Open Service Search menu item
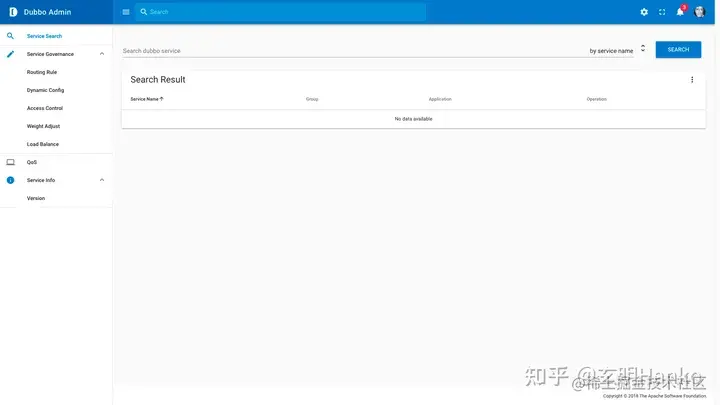This screenshot has height=405, width=720. (x=44, y=36)
